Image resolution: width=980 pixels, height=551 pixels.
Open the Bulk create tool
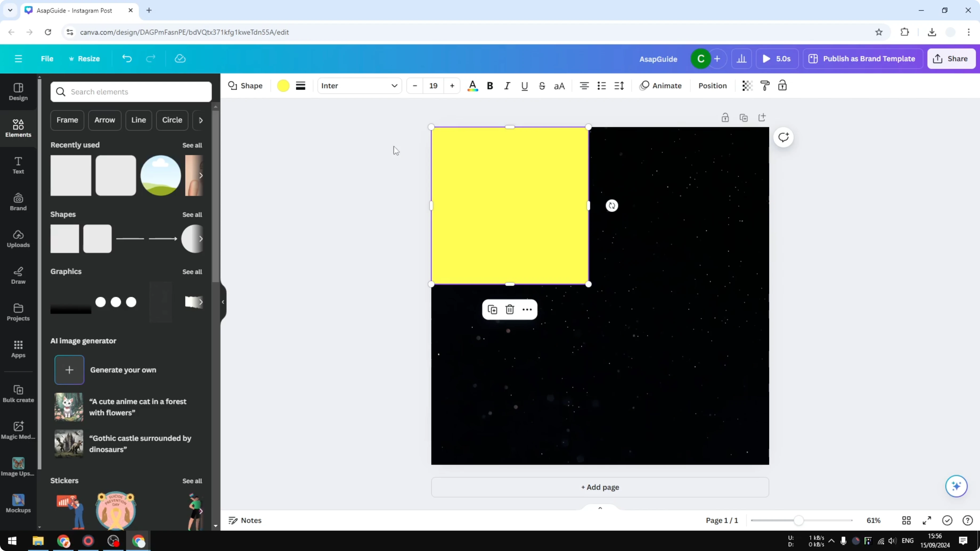(18, 394)
